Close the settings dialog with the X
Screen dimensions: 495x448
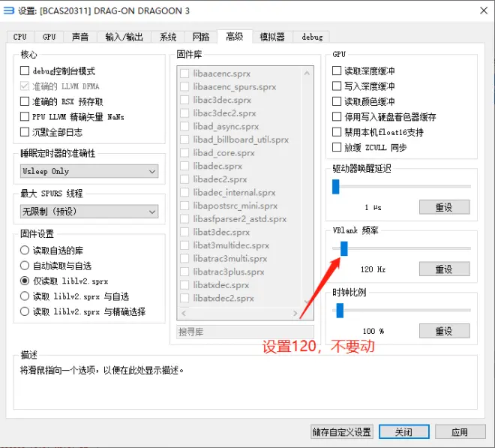pyautogui.click(x=484, y=11)
